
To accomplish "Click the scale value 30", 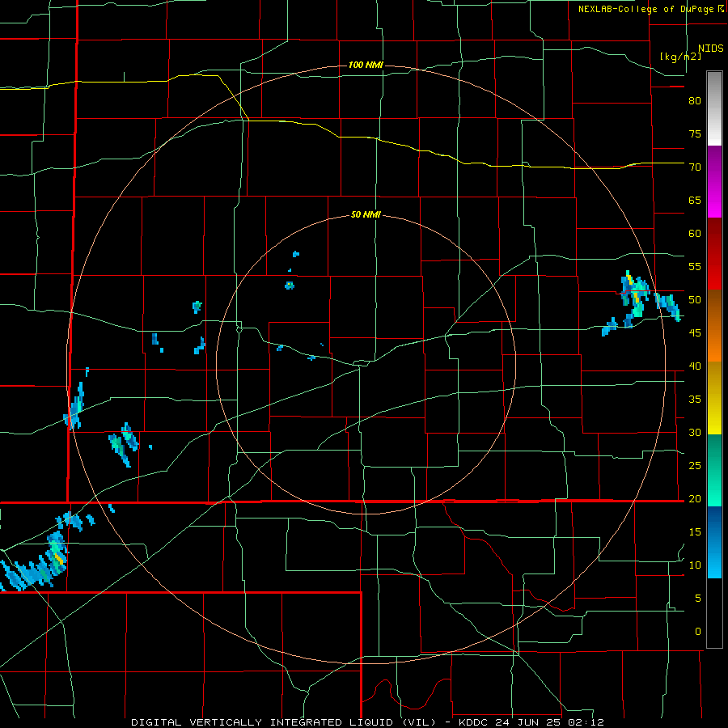I will click(695, 432).
